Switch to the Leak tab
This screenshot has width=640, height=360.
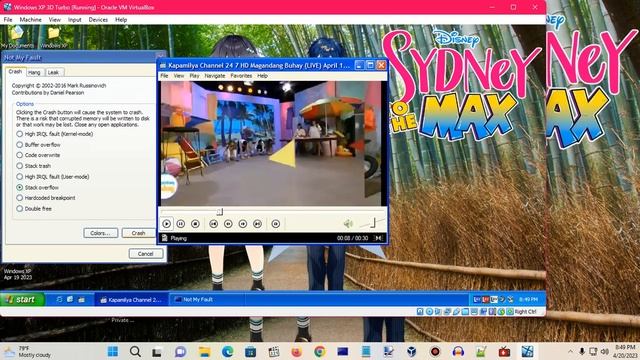coord(53,72)
